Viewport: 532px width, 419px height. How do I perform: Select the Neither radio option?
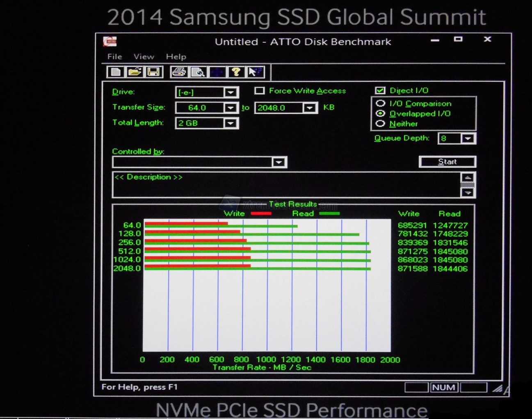(x=380, y=124)
